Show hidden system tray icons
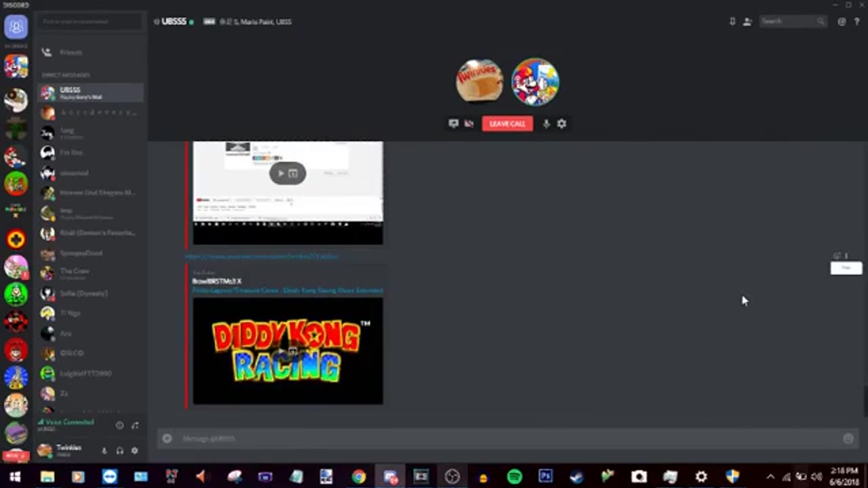 (x=770, y=477)
